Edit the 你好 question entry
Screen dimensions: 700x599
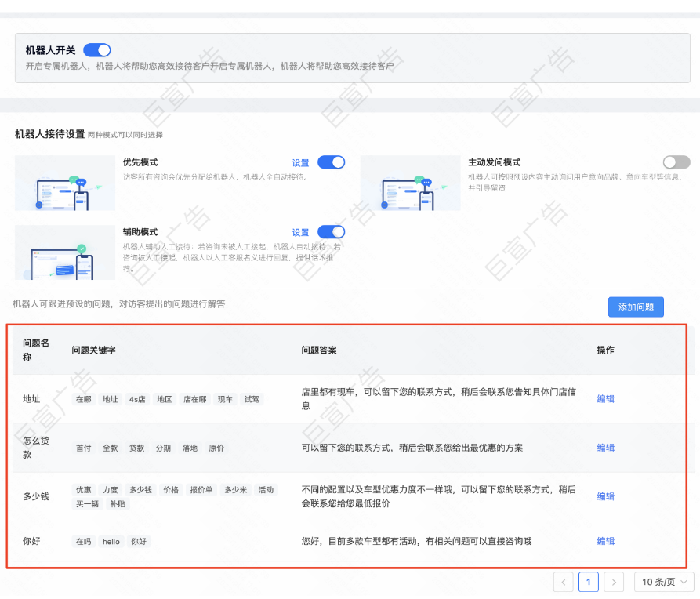coord(604,541)
